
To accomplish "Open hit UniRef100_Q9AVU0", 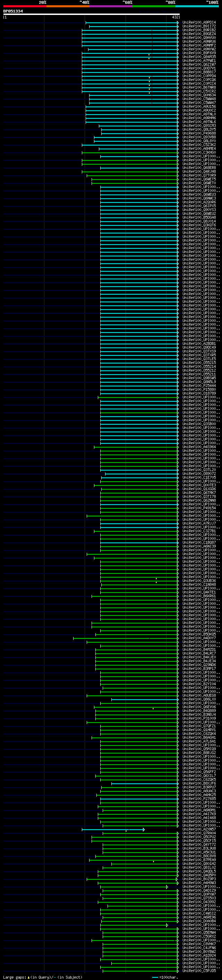I will click(199, 38).
